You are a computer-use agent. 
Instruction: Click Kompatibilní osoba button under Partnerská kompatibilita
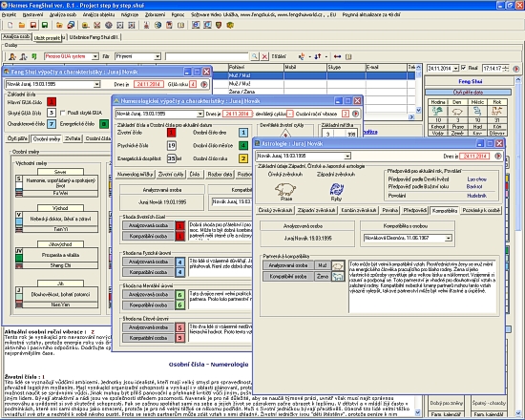[x=288, y=277]
